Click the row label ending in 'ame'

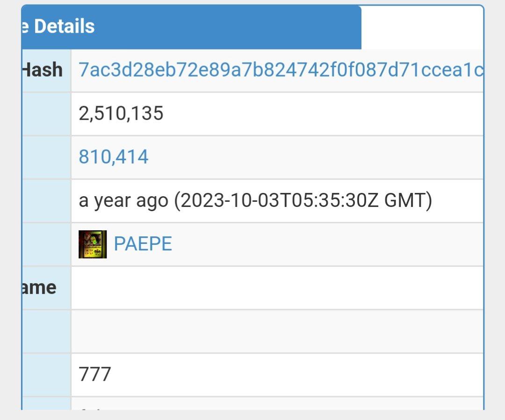[39, 287]
